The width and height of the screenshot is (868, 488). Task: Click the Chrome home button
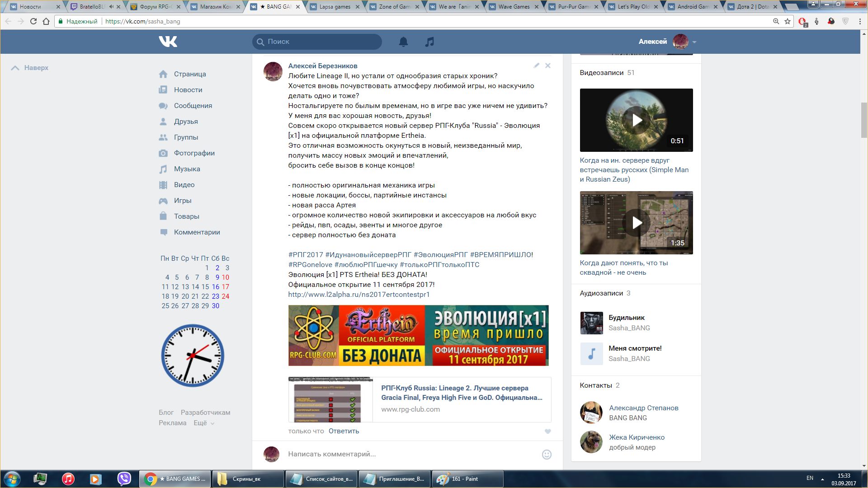point(46,21)
